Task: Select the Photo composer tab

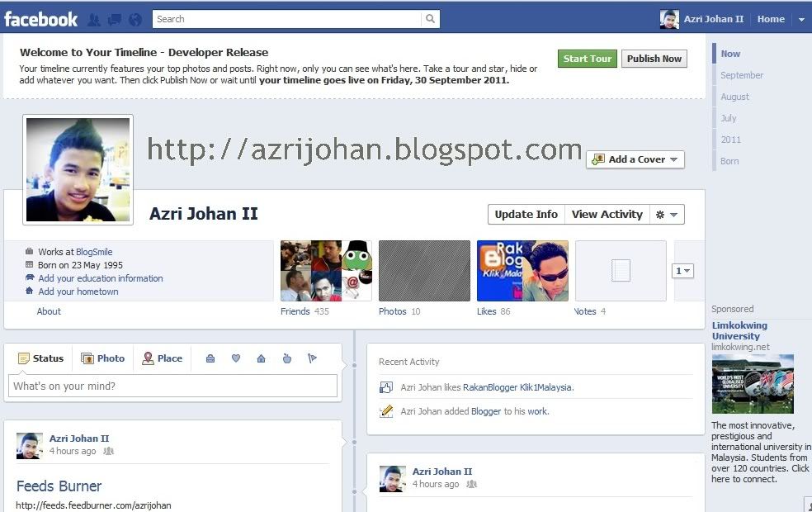Action: [x=102, y=358]
